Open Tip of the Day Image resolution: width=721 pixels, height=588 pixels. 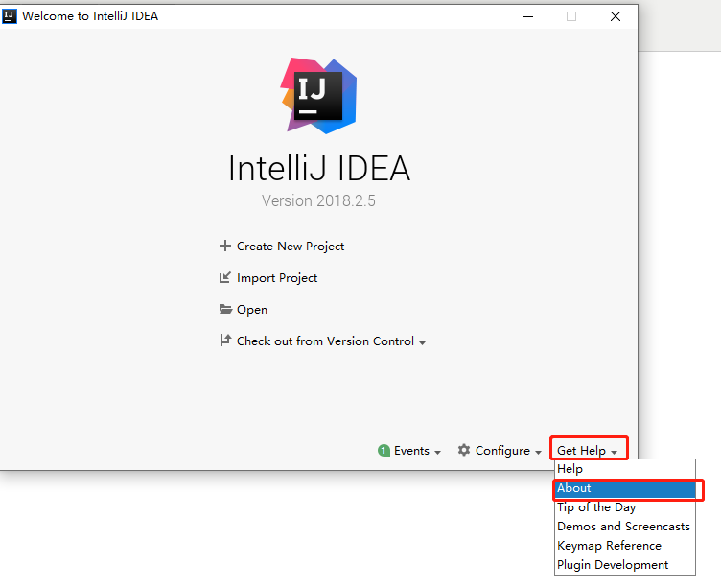[x=596, y=507]
